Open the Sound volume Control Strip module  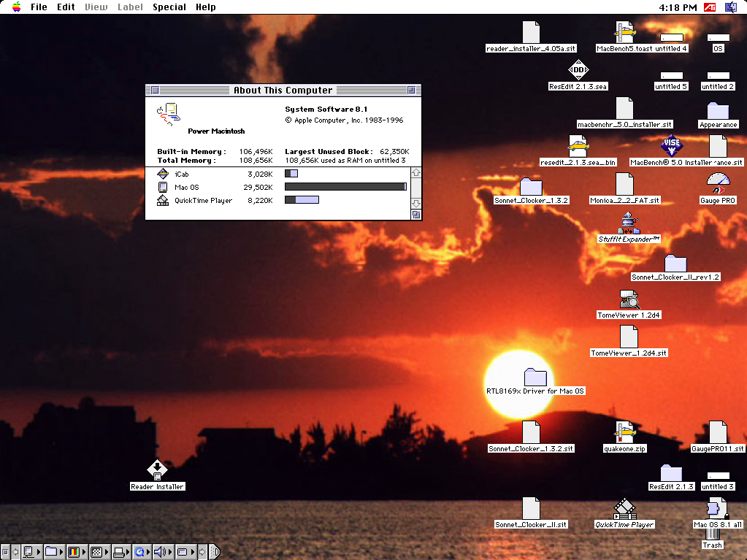click(x=163, y=552)
